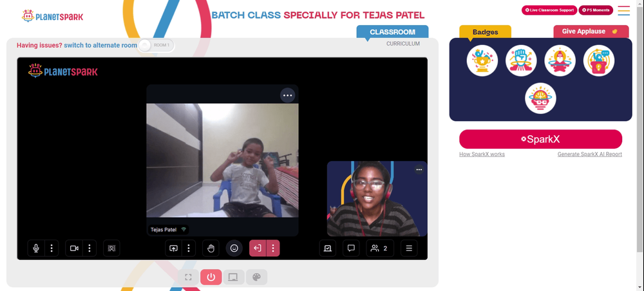Award the podium speaker badge
The image size is (644, 291).
pyautogui.click(x=599, y=61)
